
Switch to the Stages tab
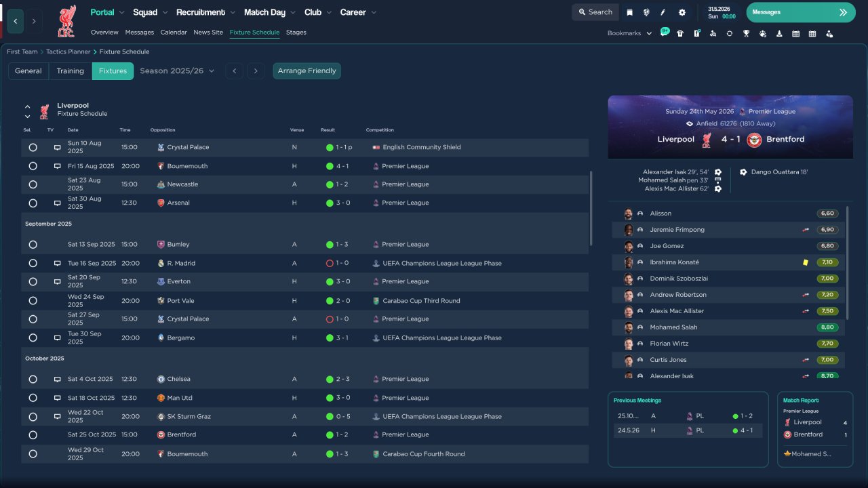coord(296,33)
